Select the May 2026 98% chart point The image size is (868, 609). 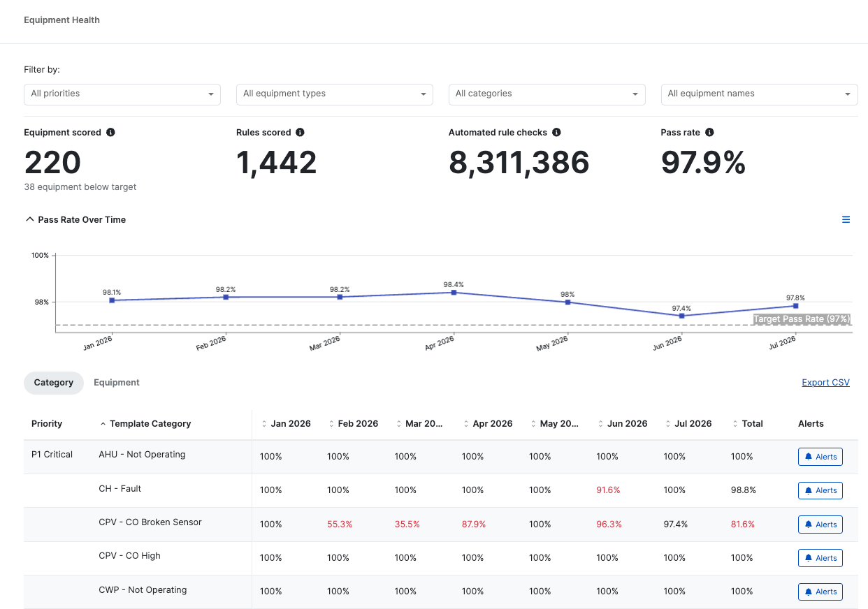coord(567,302)
